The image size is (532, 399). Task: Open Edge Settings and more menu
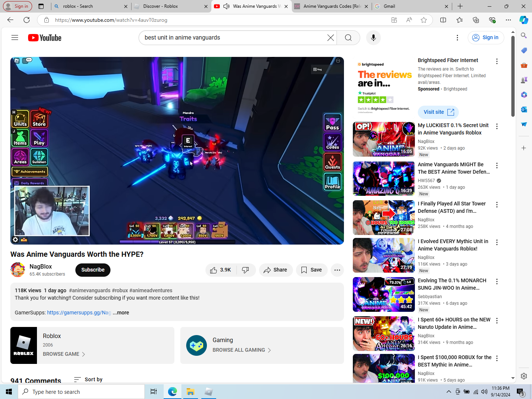[508, 20]
